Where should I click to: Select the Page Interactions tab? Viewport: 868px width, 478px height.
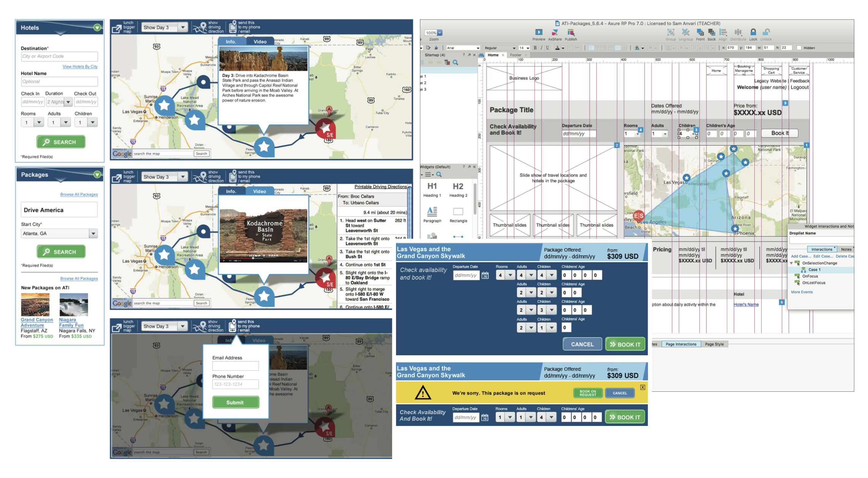(681, 344)
